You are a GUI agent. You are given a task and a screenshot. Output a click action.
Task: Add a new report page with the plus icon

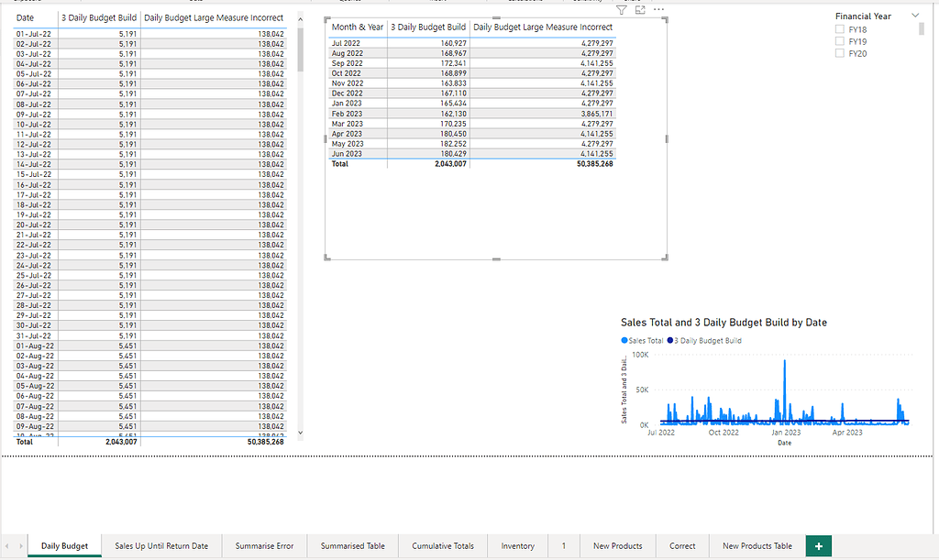(x=818, y=545)
